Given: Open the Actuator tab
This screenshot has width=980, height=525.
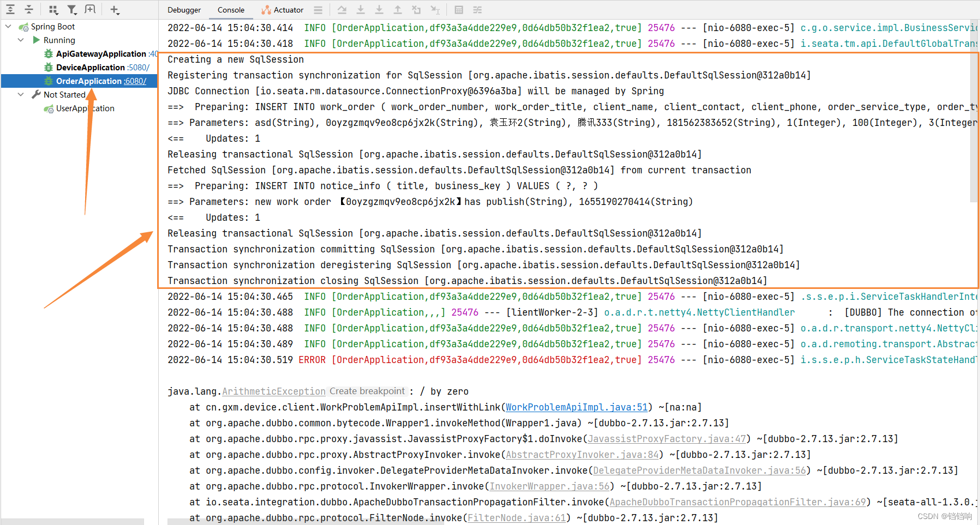Looking at the screenshot, I should click(x=282, y=10).
